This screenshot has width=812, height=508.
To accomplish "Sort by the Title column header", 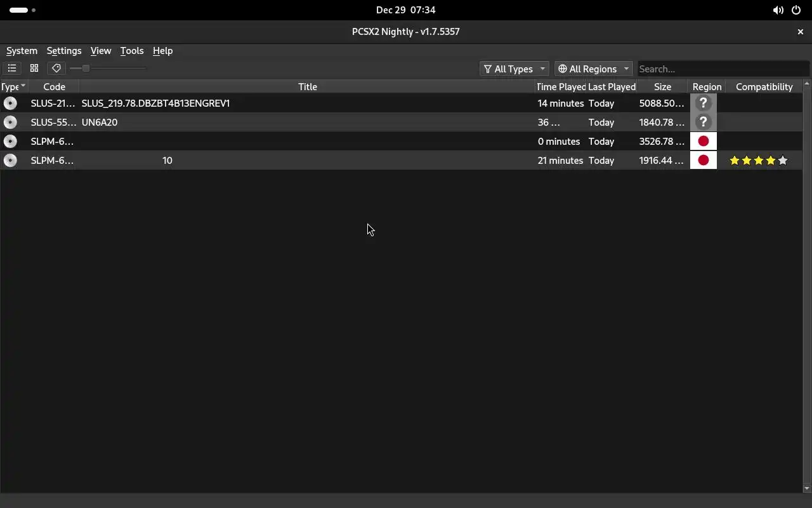I will coord(308,86).
